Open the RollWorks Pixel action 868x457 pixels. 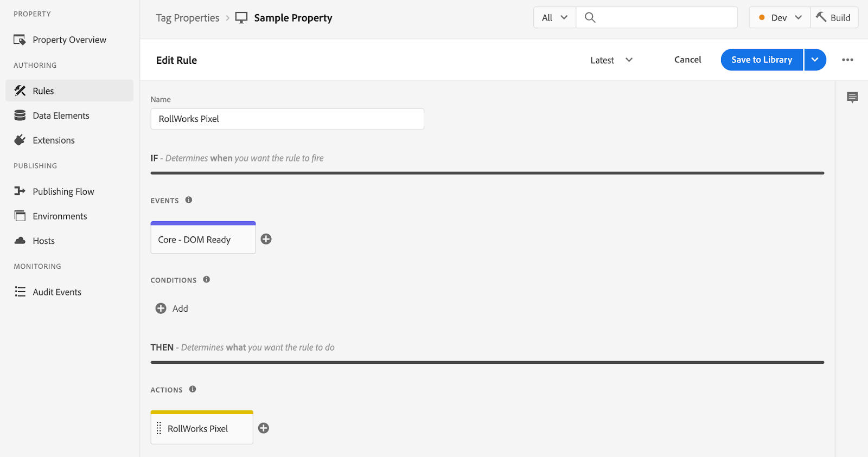(202, 427)
